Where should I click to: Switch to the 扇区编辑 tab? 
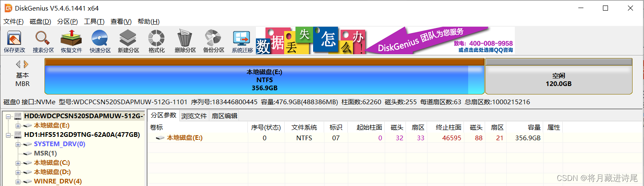click(x=225, y=116)
